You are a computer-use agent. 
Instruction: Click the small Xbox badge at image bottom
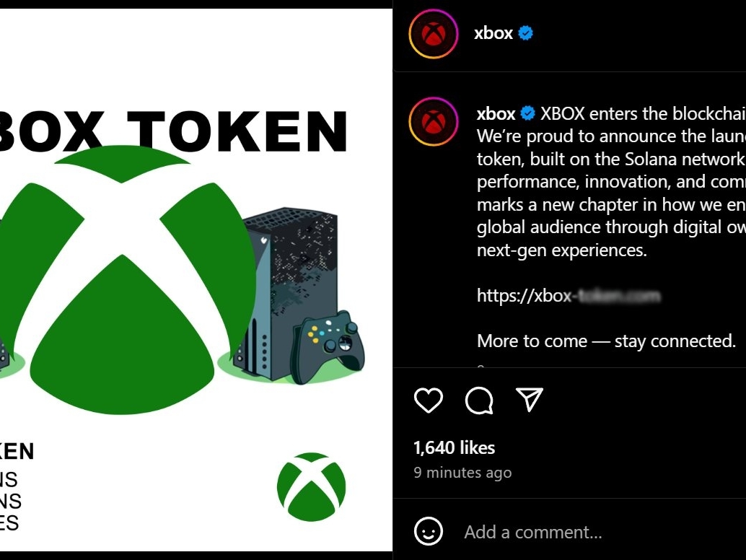(x=311, y=486)
